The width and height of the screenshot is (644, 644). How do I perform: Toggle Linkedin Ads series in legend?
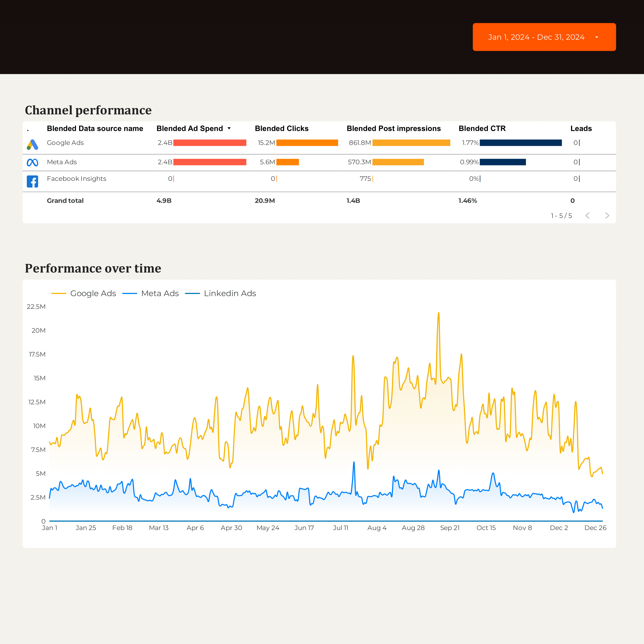pos(220,293)
